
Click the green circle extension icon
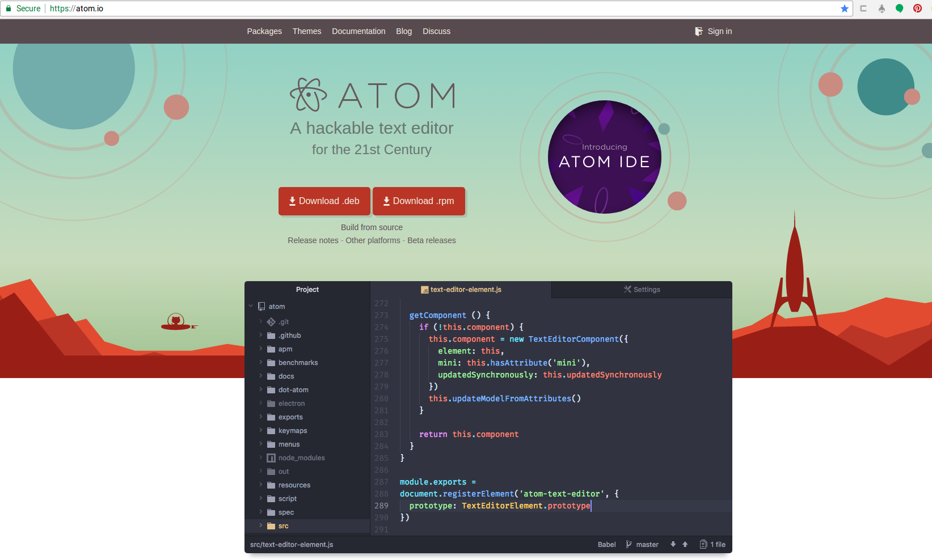[x=900, y=9]
